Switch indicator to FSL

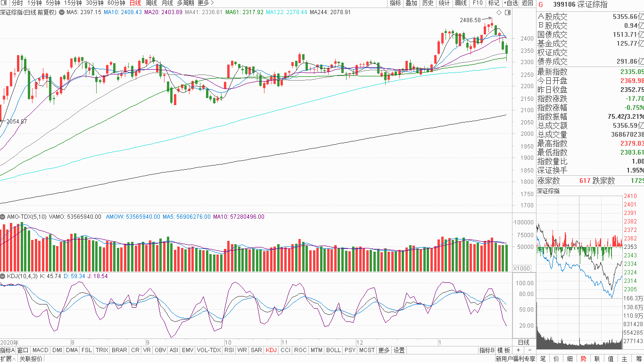click(87, 350)
